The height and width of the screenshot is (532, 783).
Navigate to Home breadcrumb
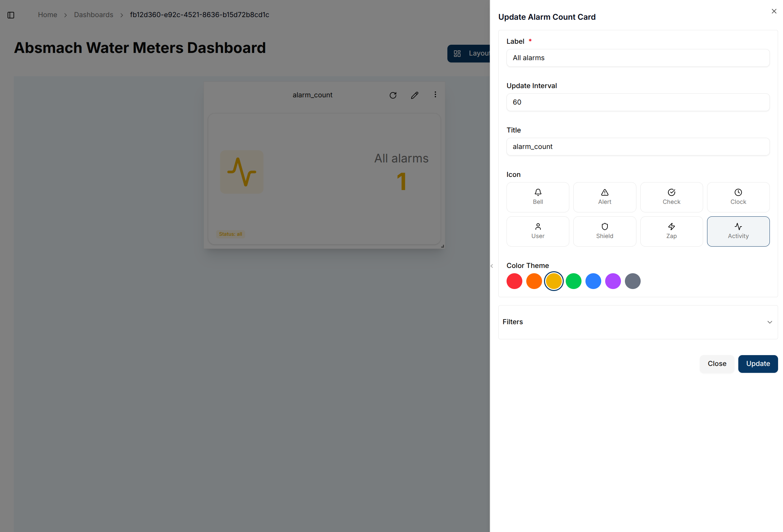47,15
